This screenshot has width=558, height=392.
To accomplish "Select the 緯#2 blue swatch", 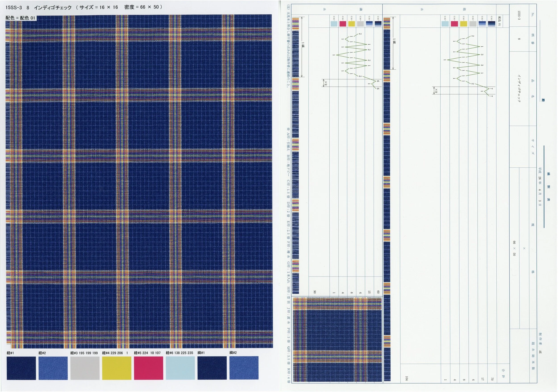I will pyautogui.click(x=244, y=368).
